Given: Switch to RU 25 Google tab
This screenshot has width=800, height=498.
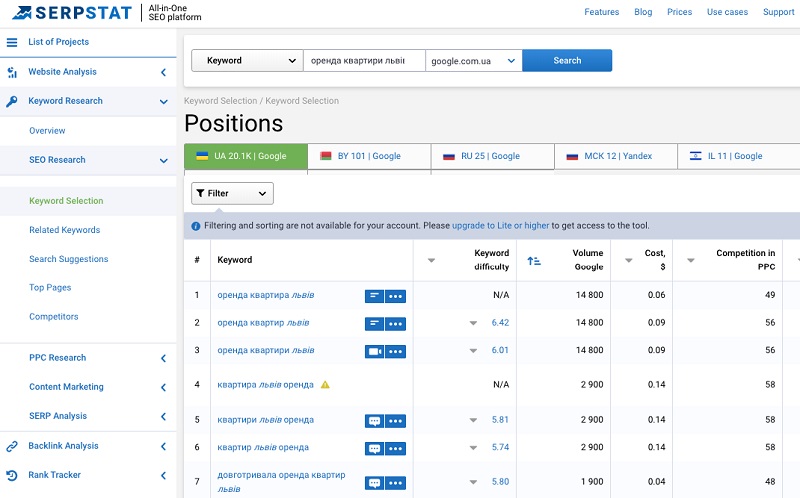Looking at the screenshot, I should [493, 156].
